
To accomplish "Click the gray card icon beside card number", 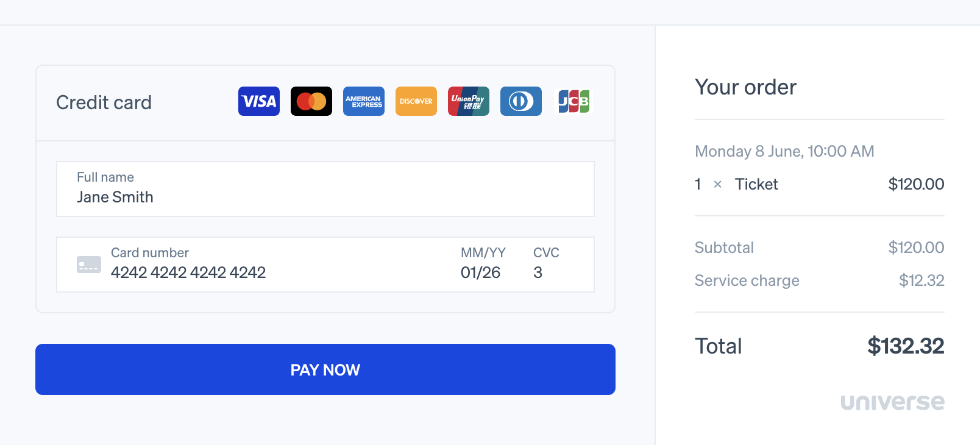I will 89,265.
